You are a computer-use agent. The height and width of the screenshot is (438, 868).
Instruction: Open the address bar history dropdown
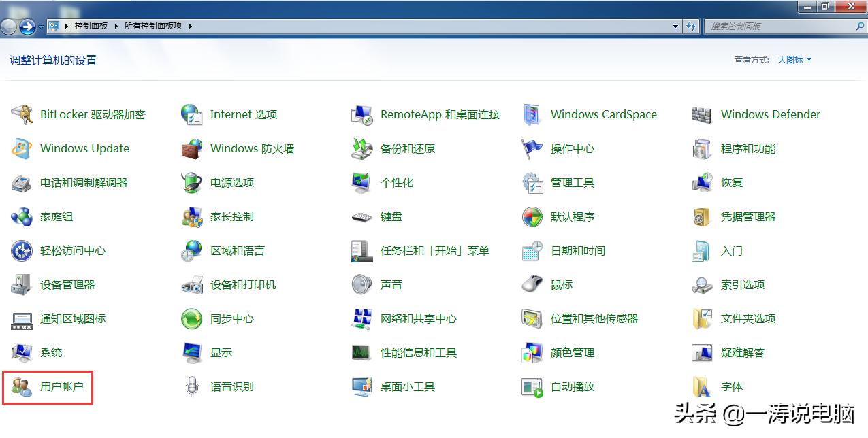pos(675,25)
